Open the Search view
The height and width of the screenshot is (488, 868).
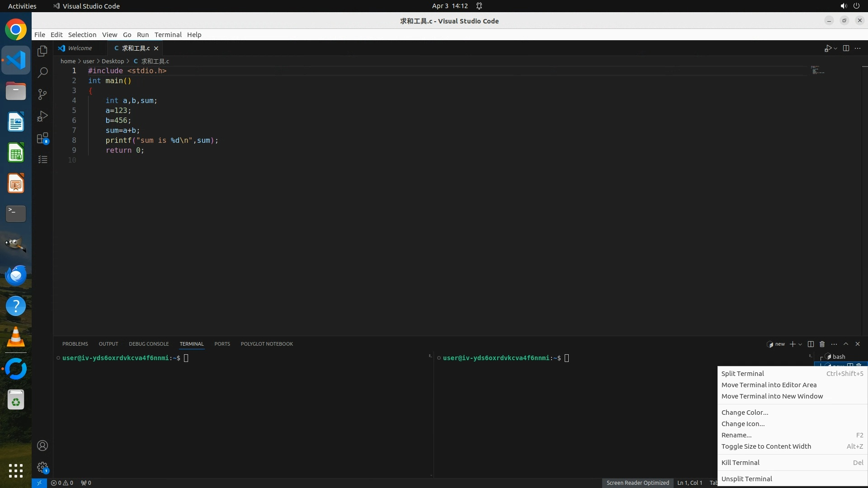(42, 73)
